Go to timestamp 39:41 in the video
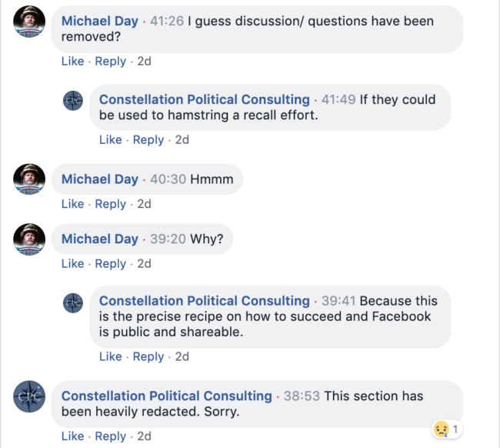The width and height of the screenshot is (500, 448). coord(340,301)
